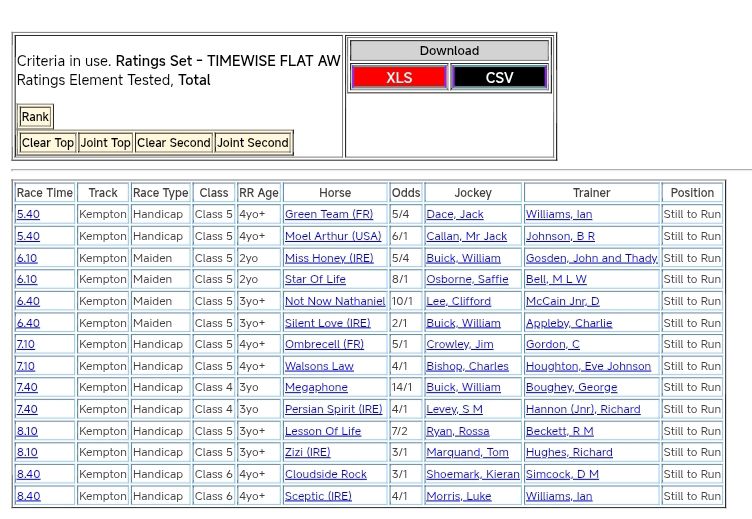Screen dimensions: 752x519
Task: Click the Jockey column header
Action: pyautogui.click(x=473, y=193)
